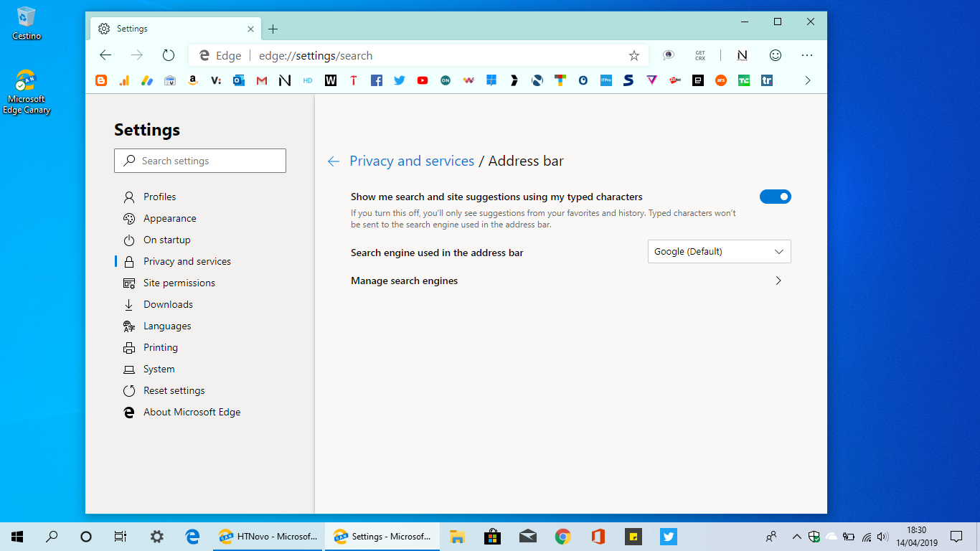Open Windows Start menu
This screenshot has width=980, height=551.
coord(17,536)
